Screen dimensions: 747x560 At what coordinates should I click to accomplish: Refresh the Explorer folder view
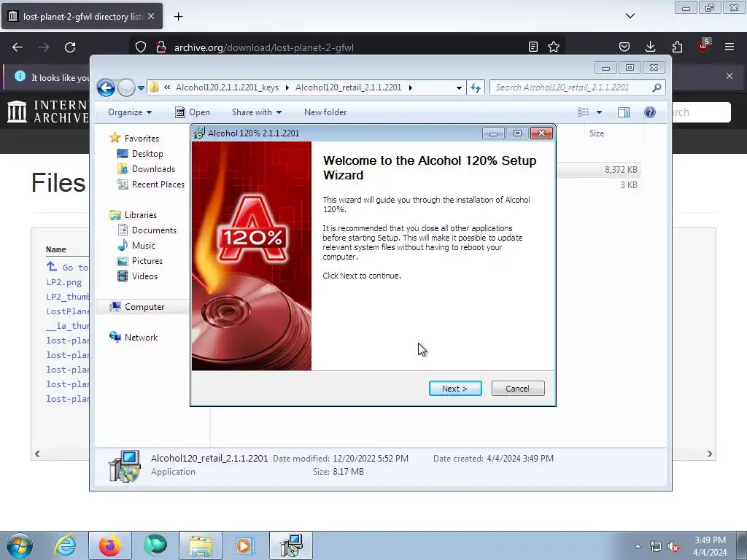(476, 87)
